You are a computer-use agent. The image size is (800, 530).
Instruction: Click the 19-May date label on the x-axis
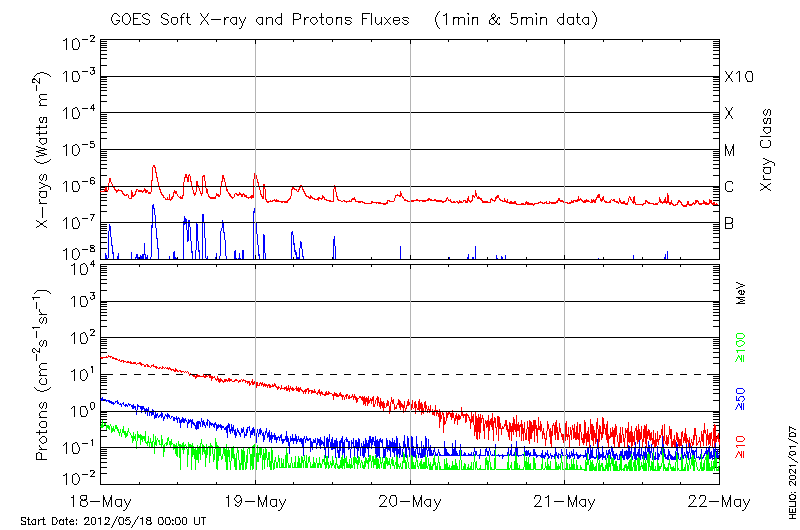point(255,501)
